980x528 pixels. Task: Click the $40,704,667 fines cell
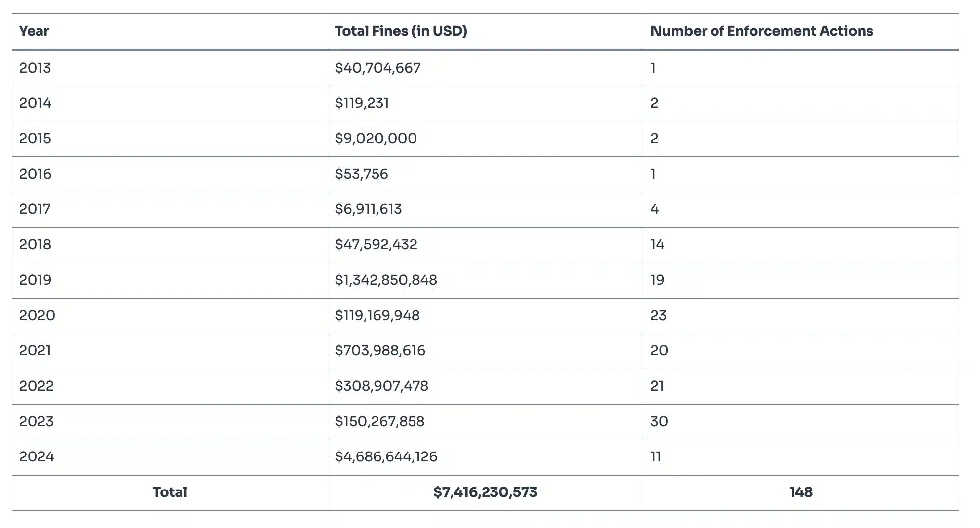coord(377,68)
